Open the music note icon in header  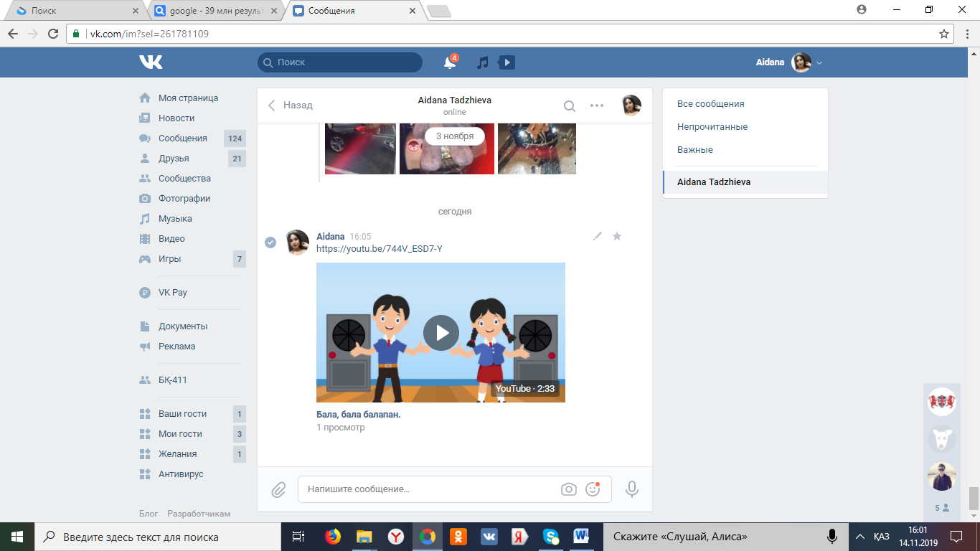[483, 63]
